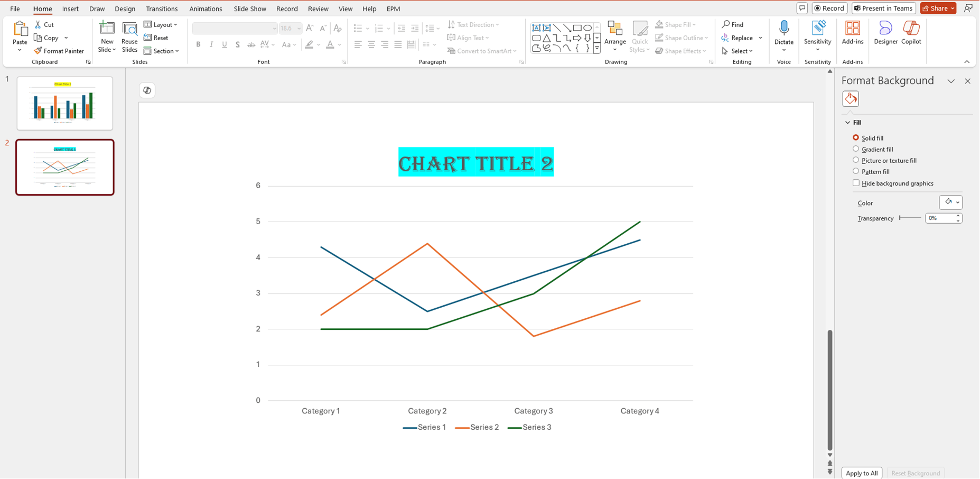Open the Designer pane
This screenshot has width=980, height=479.
pyautogui.click(x=885, y=33)
